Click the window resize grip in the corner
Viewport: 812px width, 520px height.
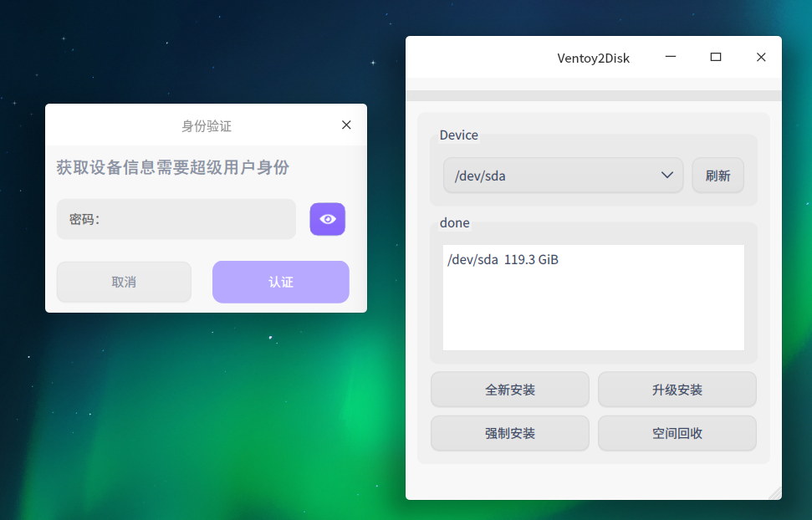pos(775,493)
